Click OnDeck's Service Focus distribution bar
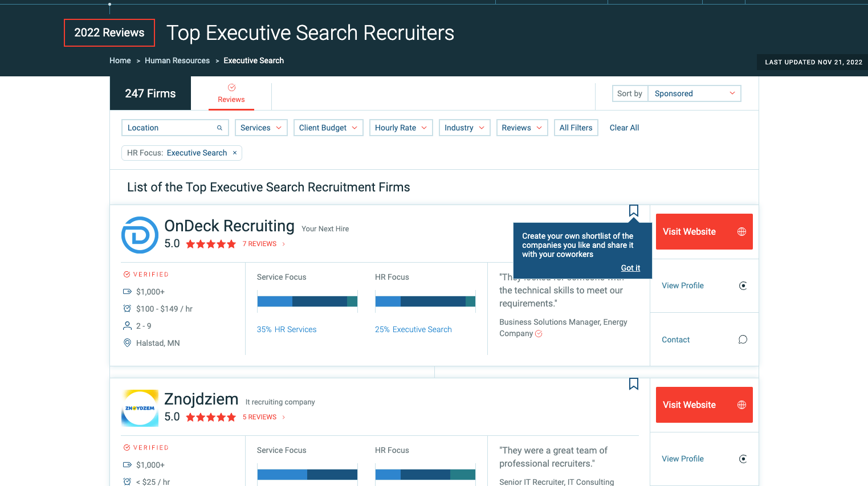This screenshot has height=486, width=868. 307,300
